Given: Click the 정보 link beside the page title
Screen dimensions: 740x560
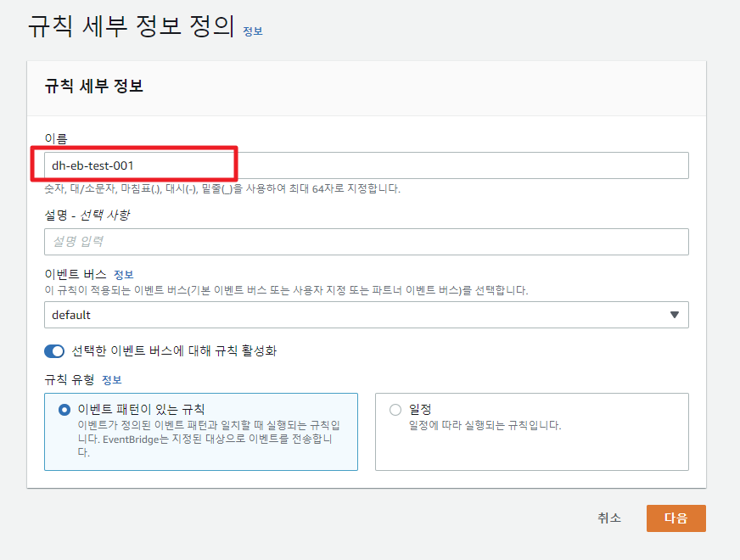Looking at the screenshot, I should [252, 31].
